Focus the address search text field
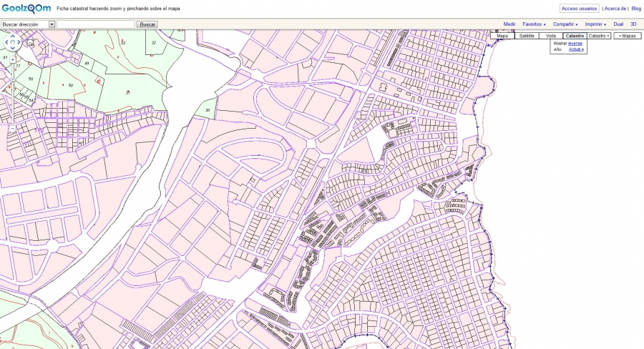This screenshot has width=644, height=349. [x=95, y=24]
